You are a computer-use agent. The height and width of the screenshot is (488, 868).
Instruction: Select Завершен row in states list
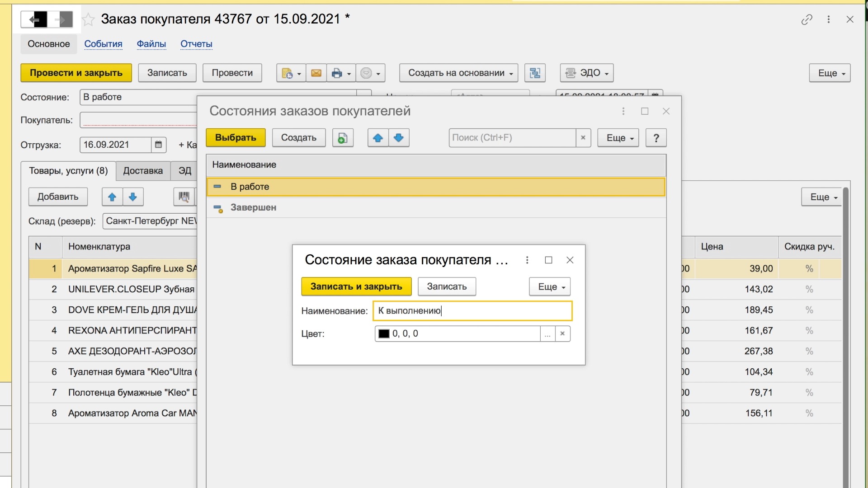[436, 207]
